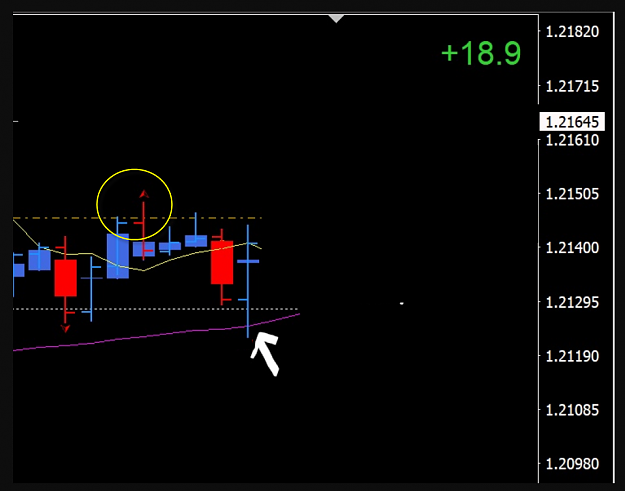Click the large red candle on the right

222,262
